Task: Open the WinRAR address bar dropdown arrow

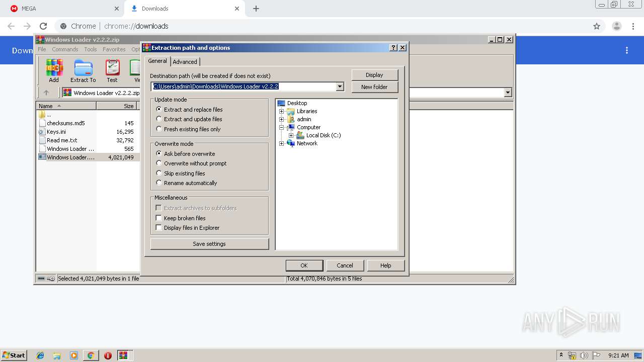Action: point(508,93)
